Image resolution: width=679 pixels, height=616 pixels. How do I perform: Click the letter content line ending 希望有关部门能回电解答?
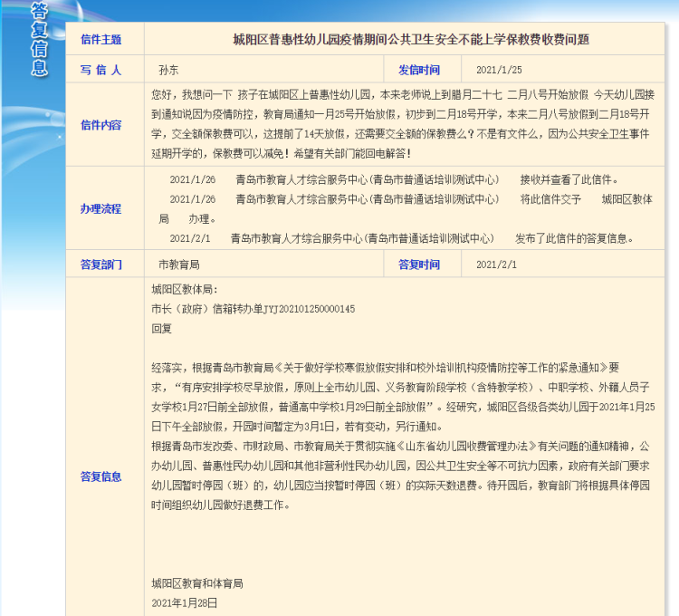(282, 153)
